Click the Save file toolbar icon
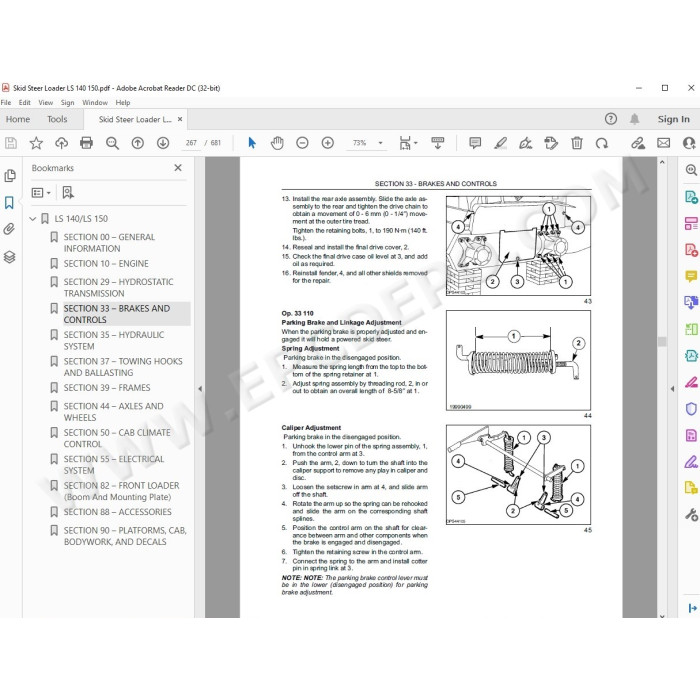The width and height of the screenshot is (700, 700). click(x=11, y=143)
